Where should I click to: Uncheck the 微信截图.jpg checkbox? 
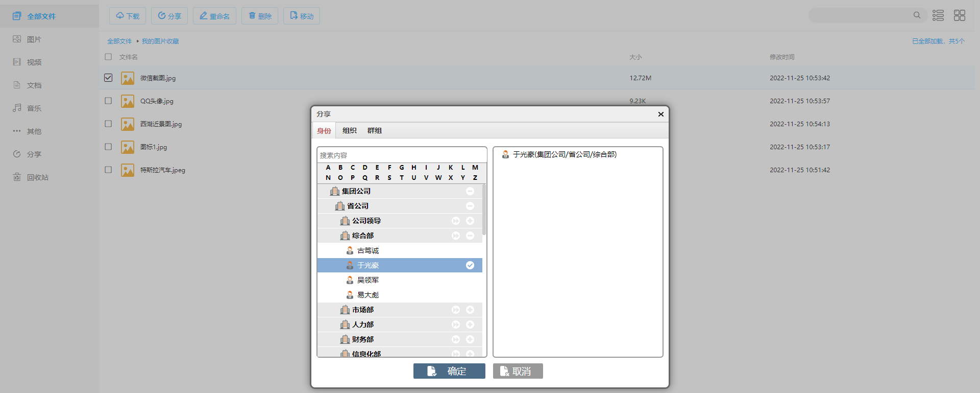pyautogui.click(x=108, y=78)
